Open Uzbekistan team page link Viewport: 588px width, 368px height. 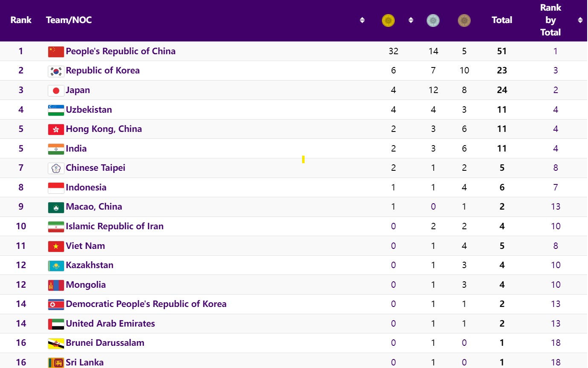click(x=89, y=110)
